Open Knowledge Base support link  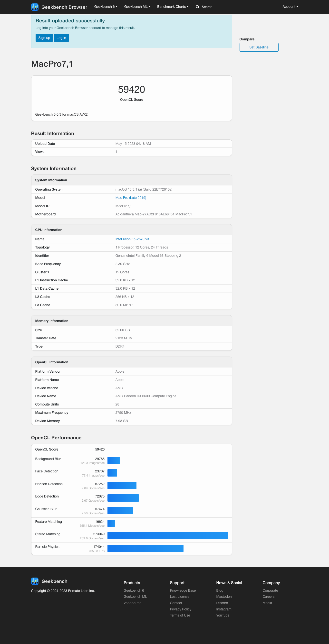pyautogui.click(x=183, y=590)
